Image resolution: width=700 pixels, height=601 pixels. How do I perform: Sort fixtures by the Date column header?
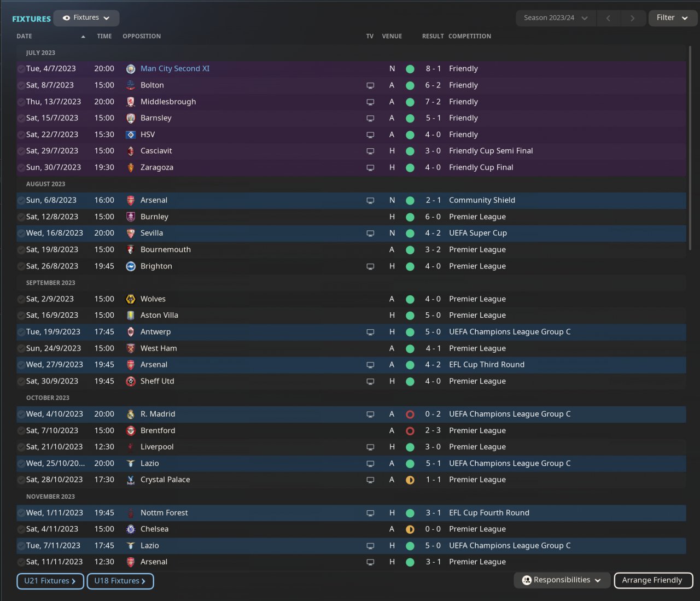tap(25, 36)
